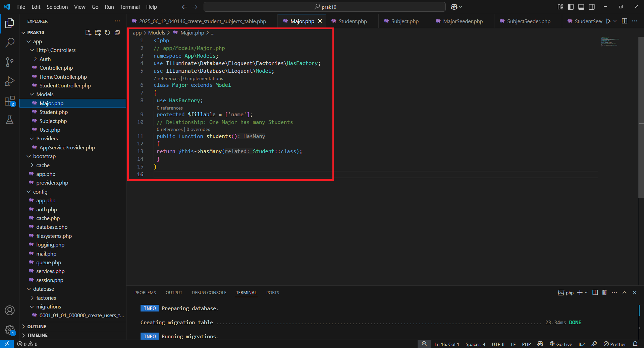Expand the factories folder
644x348 pixels.
tap(46, 297)
